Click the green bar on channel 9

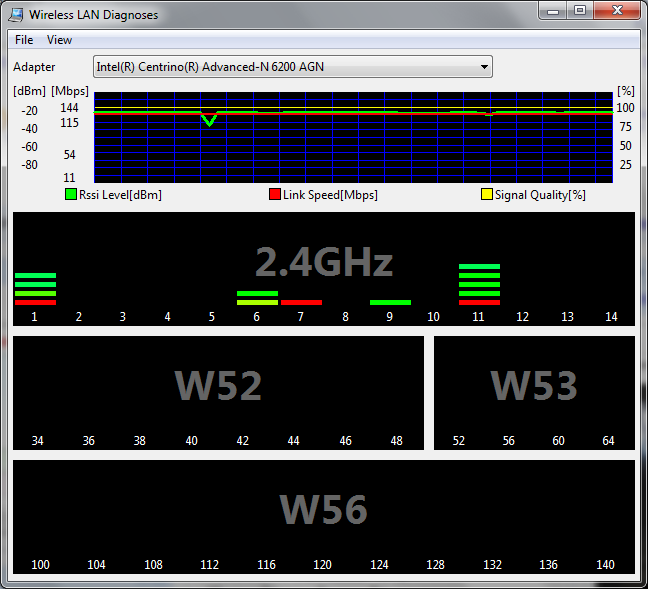coord(391,303)
